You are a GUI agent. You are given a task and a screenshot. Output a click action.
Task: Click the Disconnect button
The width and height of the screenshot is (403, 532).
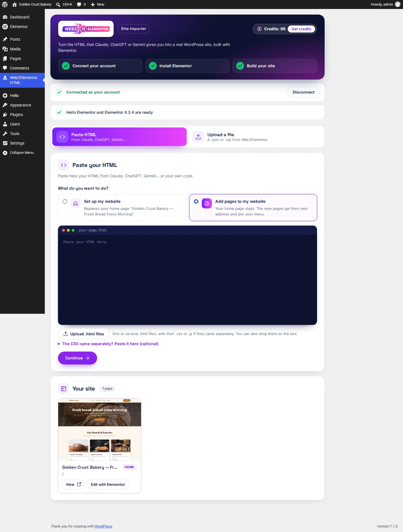303,92
